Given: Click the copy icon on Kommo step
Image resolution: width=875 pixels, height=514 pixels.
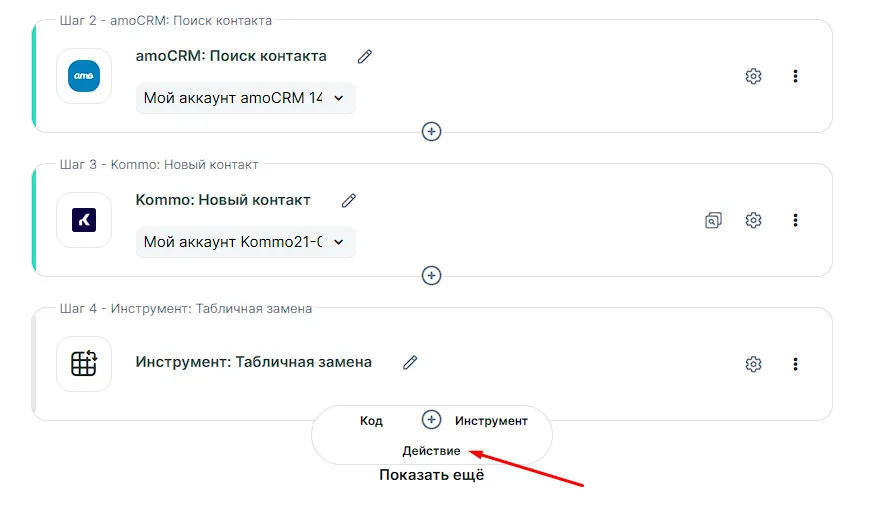Looking at the screenshot, I should [713, 220].
